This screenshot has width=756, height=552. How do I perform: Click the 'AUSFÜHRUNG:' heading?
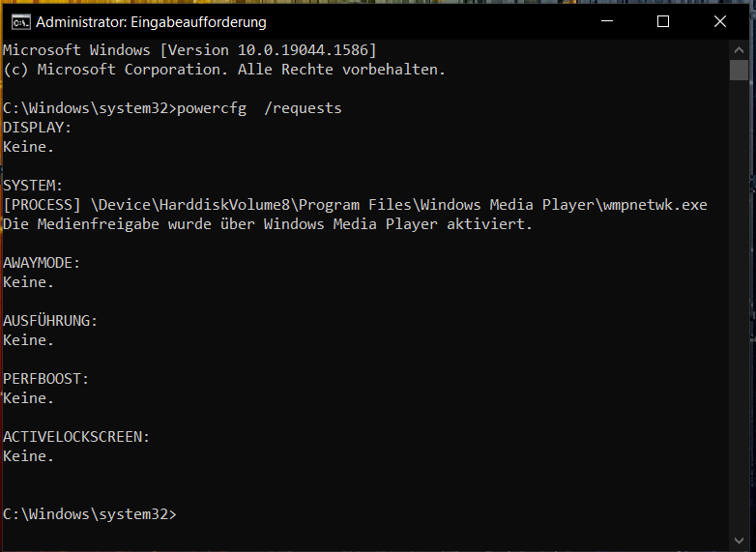click(x=50, y=321)
